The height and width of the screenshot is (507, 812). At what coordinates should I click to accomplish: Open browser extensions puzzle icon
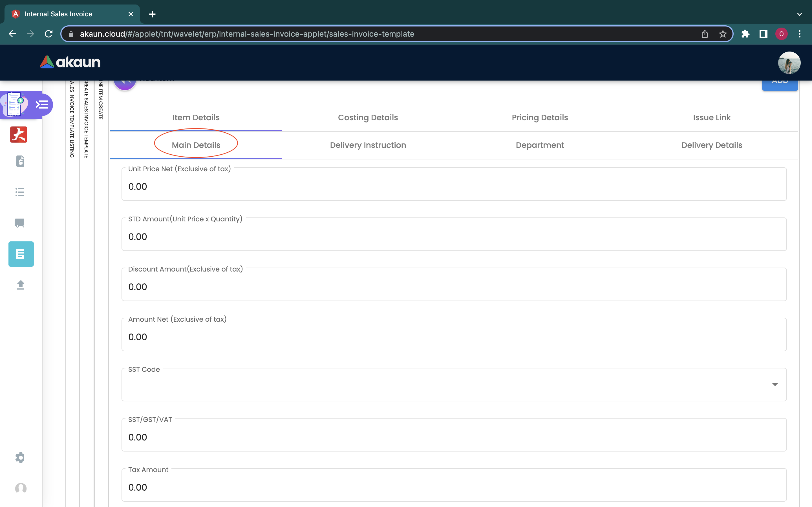[745, 34]
